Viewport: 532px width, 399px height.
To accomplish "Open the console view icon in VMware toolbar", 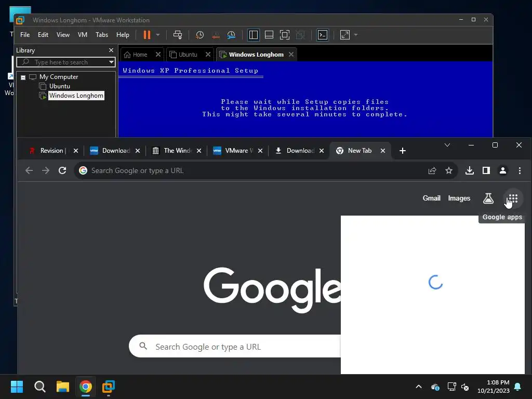I will [322, 35].
